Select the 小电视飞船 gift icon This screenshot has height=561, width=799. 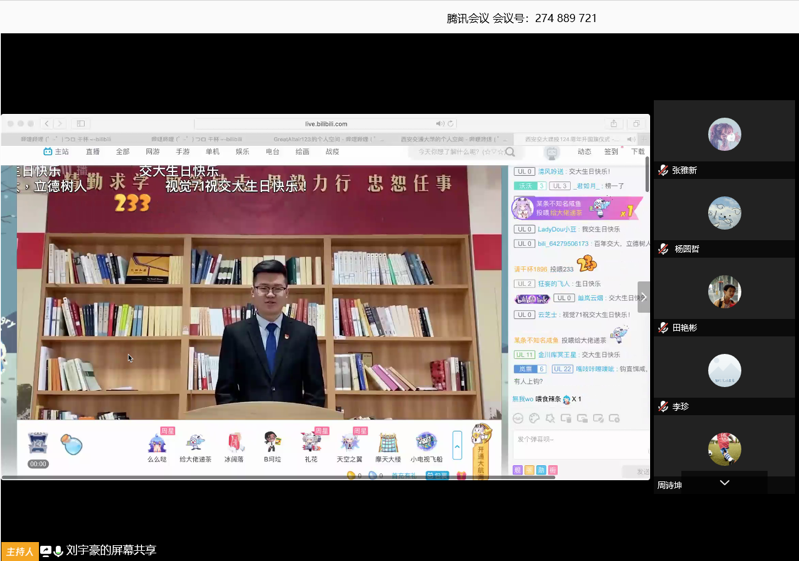pyautogui.click(x=427, y=442)
